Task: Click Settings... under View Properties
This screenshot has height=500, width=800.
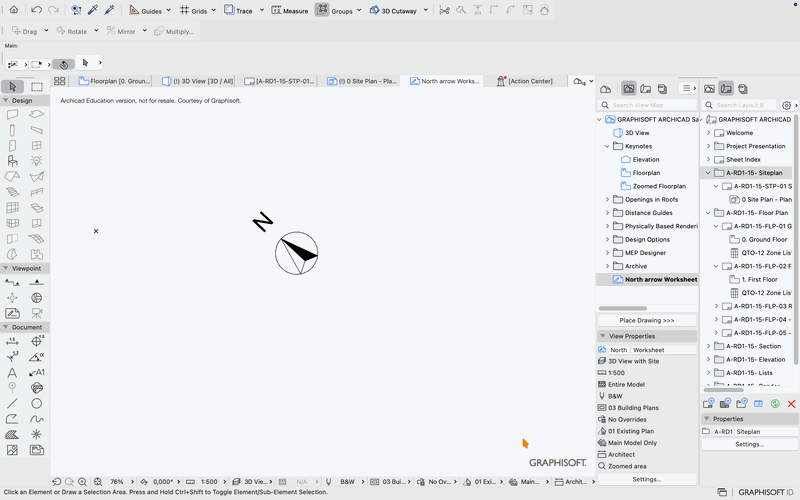Action: tap(646, 480)
